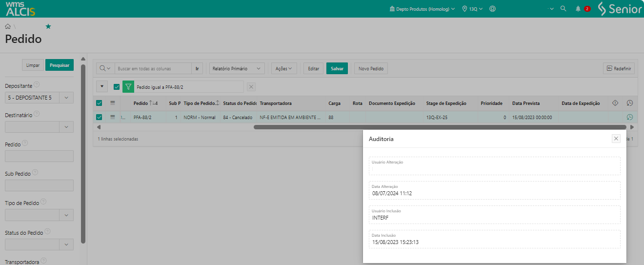Click the Sub Pedido filter input field
This screenshot has height=265, width=644.
(x=39, y=185)
